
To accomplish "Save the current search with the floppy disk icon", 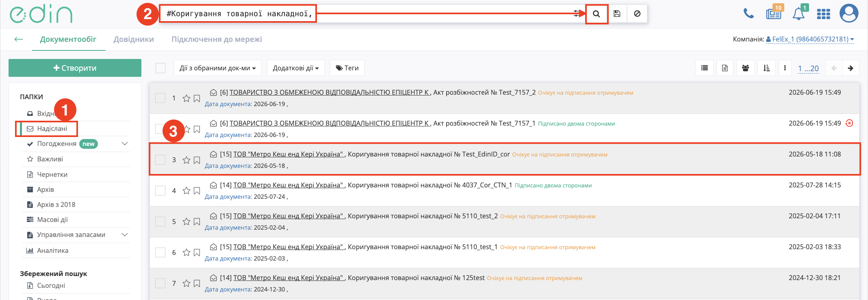I will 617,14.
